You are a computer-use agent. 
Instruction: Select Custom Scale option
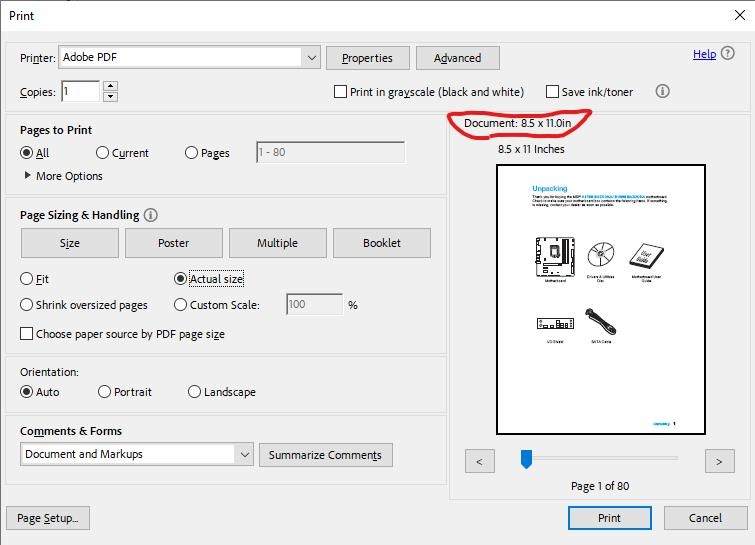(180, 305)
